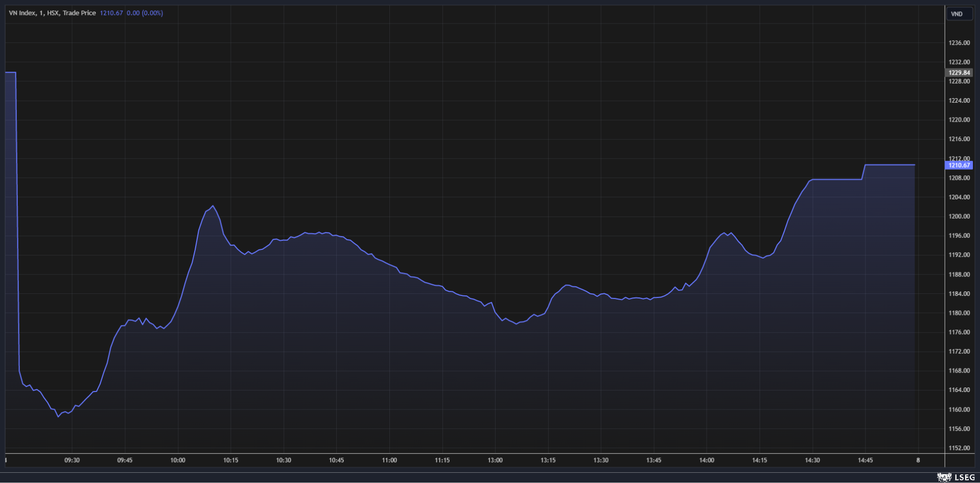Click the 10:00 time axis label
Viewport: 980px width, 483px height.
coord(178,460)
